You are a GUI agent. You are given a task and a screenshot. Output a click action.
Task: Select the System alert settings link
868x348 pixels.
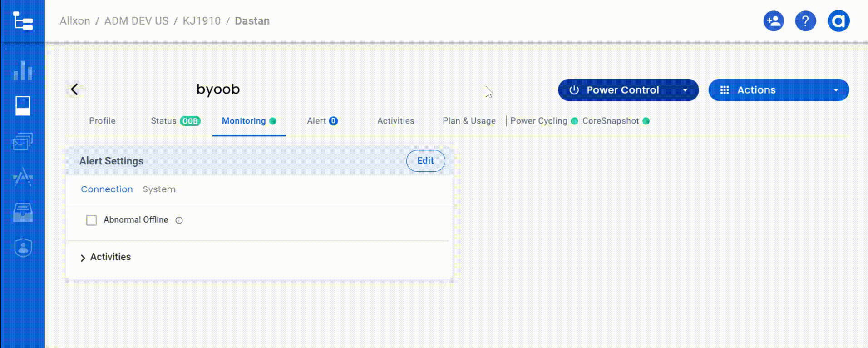159,189
